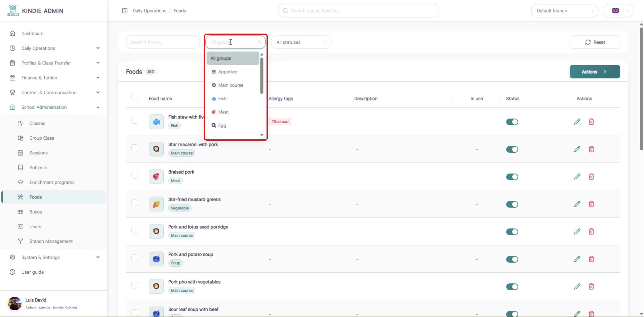Viewport: 644px width, 317px height.
Task: Click the Search foods input field
Action: coord(163,42)
